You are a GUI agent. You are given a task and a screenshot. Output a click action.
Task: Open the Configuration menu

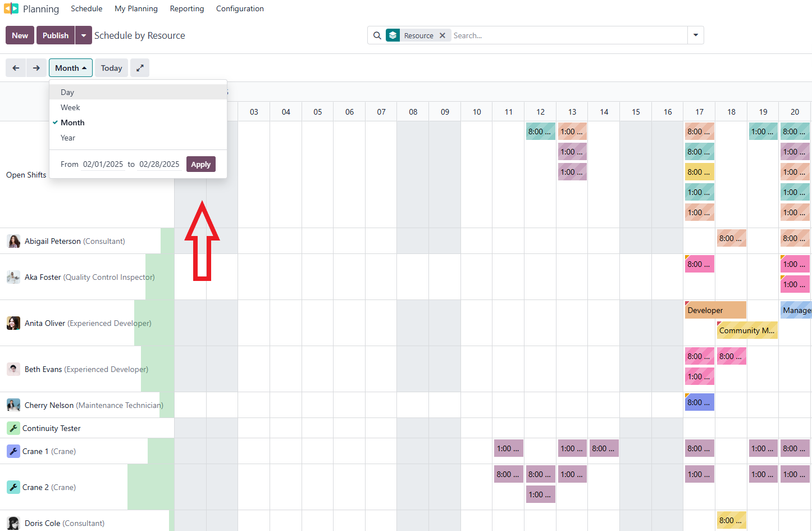pos(240,8)
